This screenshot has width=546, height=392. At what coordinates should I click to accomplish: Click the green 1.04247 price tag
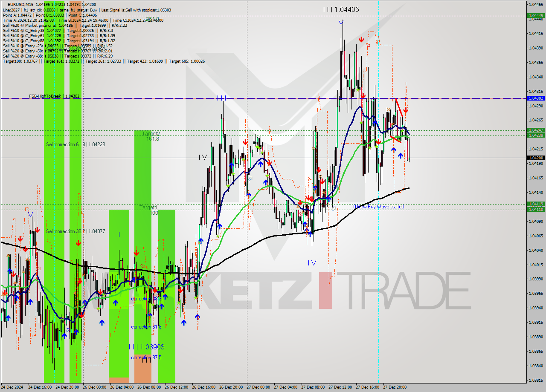[x=535, y=130]
